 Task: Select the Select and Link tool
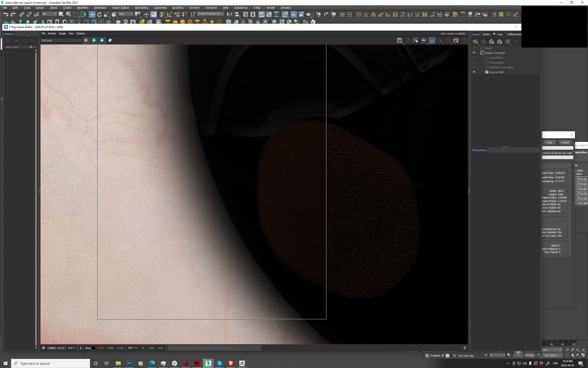(x=22, y=14)
